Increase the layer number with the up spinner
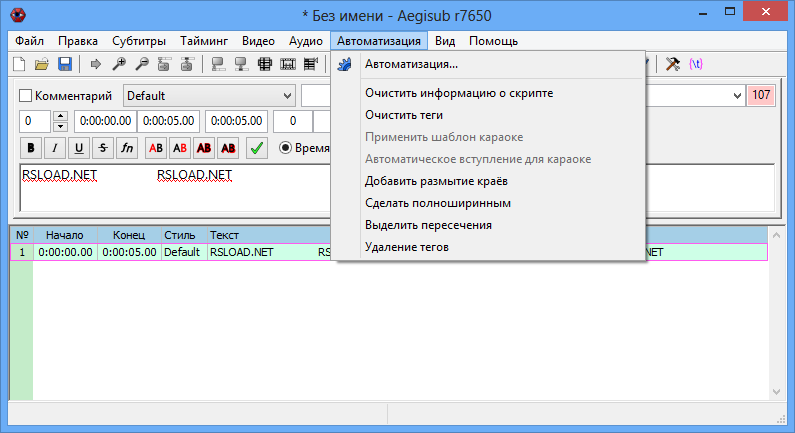 click(60, 116)
